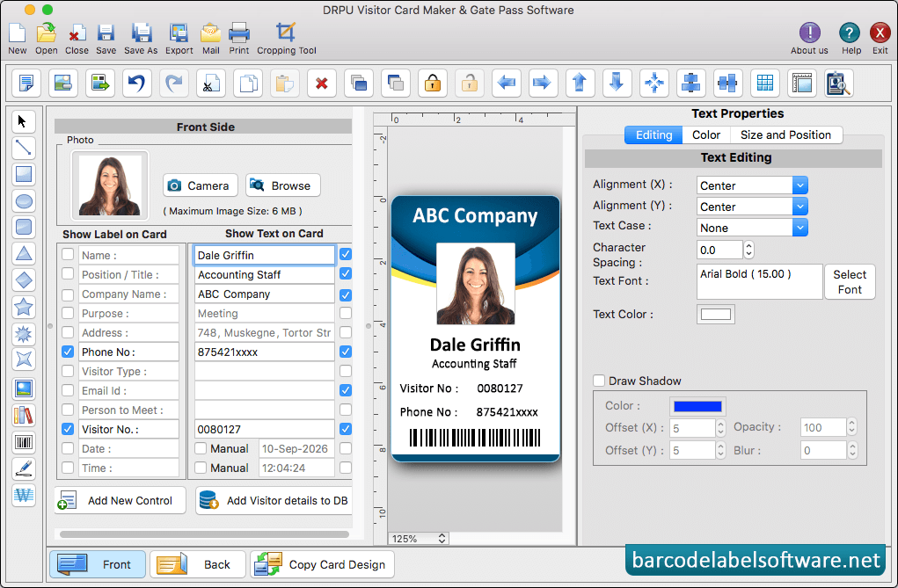Screen dimensions: 898x588
Task: Select the triangle shape tool
Action: pyautogui.click(x=23, y=254)
